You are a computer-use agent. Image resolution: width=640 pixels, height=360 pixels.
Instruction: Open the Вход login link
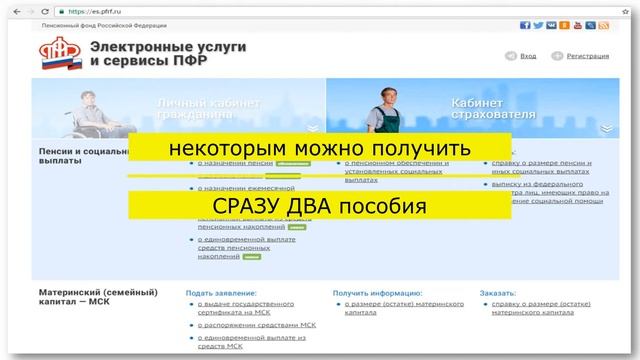coord(528,56)
